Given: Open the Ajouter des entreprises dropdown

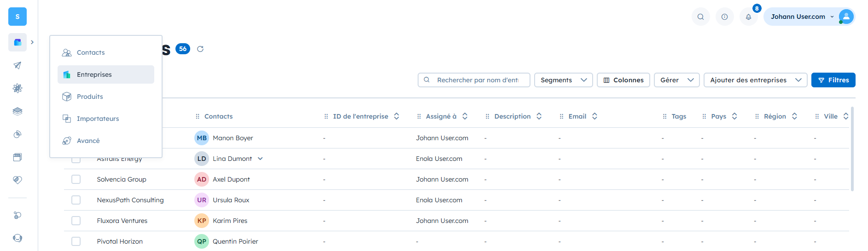Looking at the screenshot, I should [755, 80].
